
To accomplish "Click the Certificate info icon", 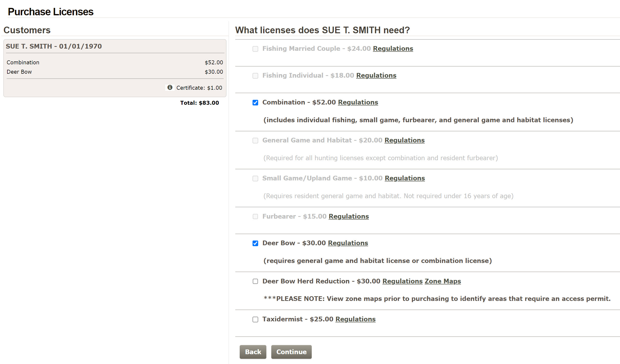I will [x=170, y=87].
